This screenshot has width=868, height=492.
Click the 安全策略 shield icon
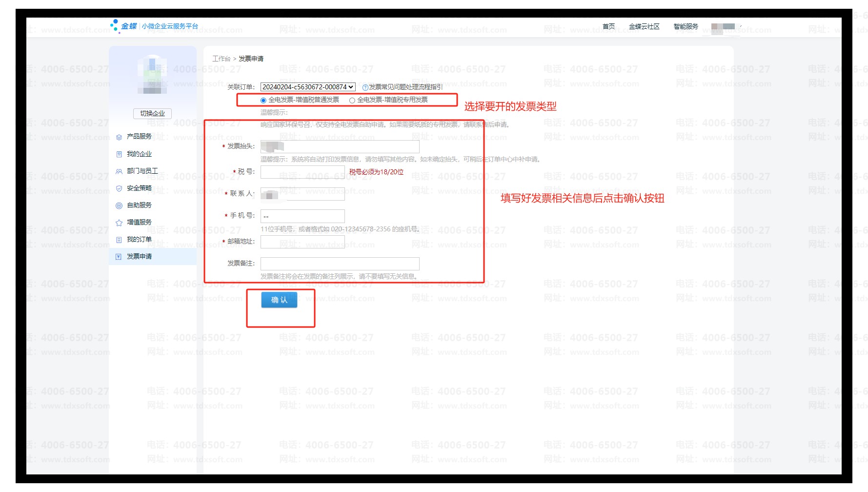click(x=119, y=188)
